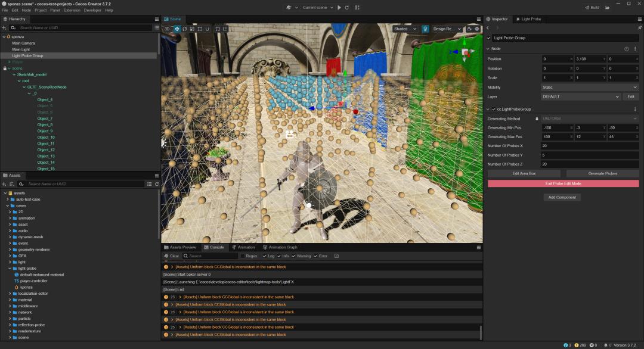Click the layer Edit button
The image size is (644, 349).
pos(631,97)
